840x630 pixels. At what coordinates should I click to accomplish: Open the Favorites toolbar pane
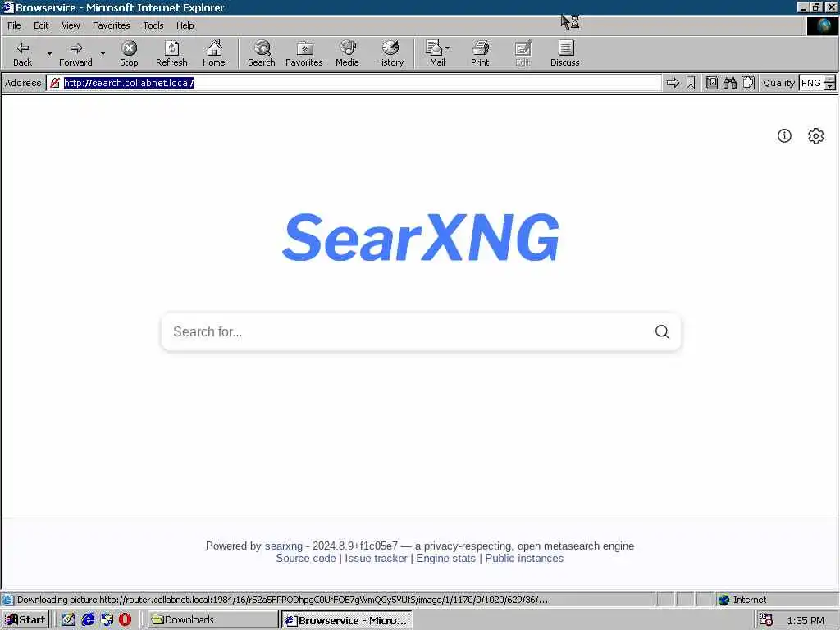304,53
